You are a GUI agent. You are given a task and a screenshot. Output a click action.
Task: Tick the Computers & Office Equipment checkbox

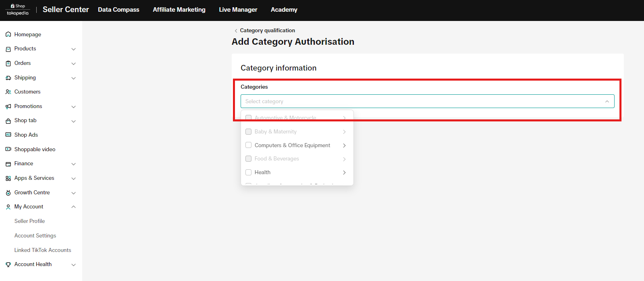249,145
